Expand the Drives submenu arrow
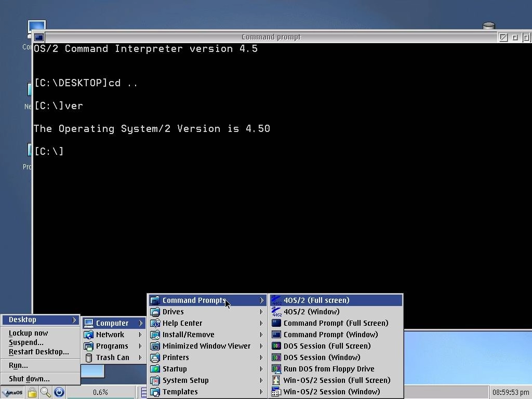Image resolution: width=532 pixels, height=399 pixels. tap(262, 312)
